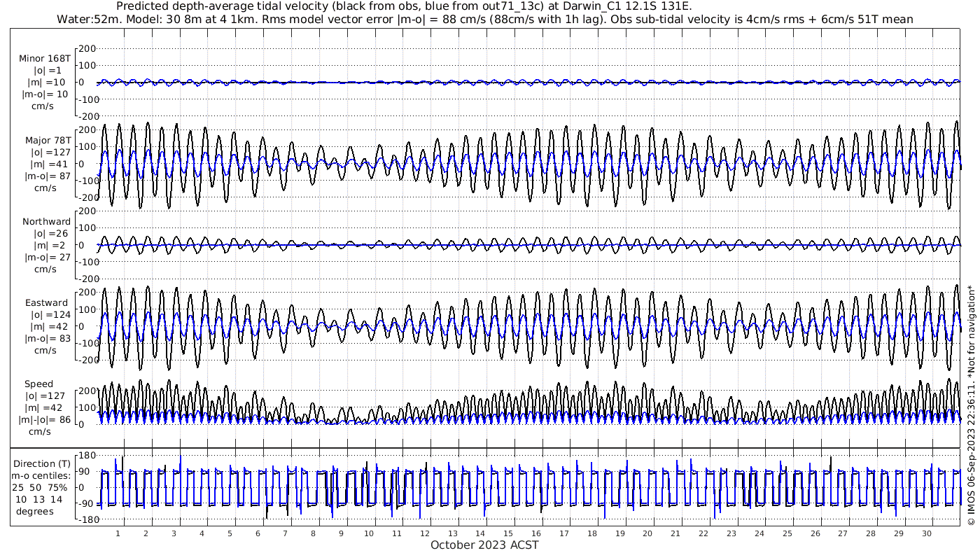Viewport: 980px width, 560px height.
Task: Click date tick '5' on the x-axis
Action: [x=230, y=533]
